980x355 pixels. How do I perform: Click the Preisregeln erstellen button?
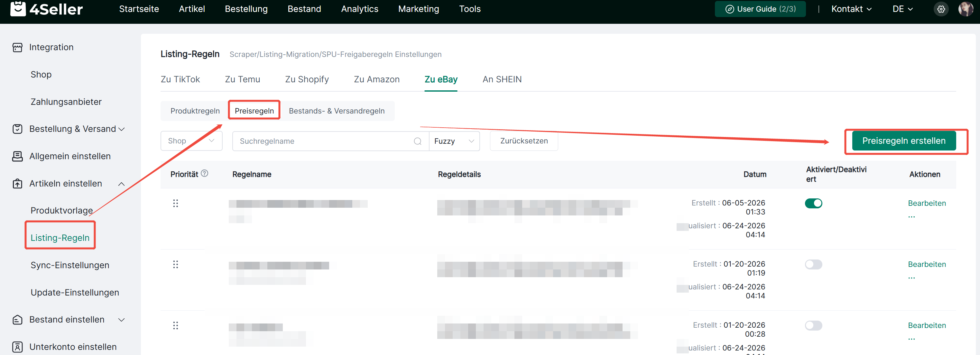[x=904, y=141]
